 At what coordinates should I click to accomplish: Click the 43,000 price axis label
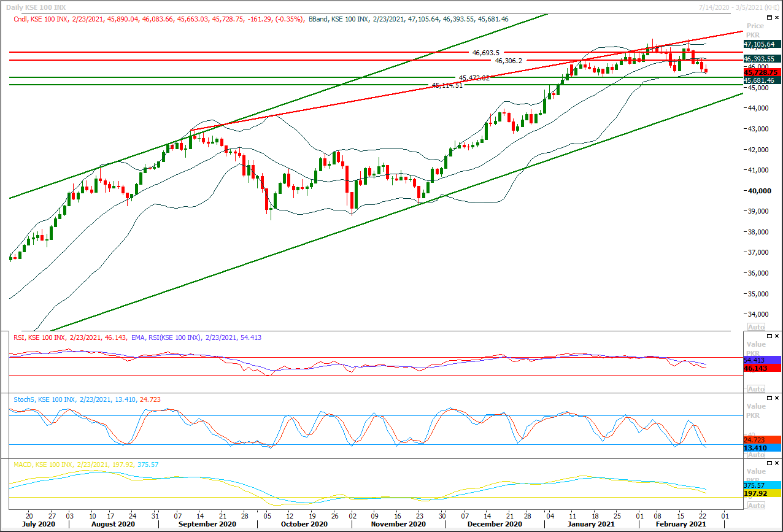[757, 129]
